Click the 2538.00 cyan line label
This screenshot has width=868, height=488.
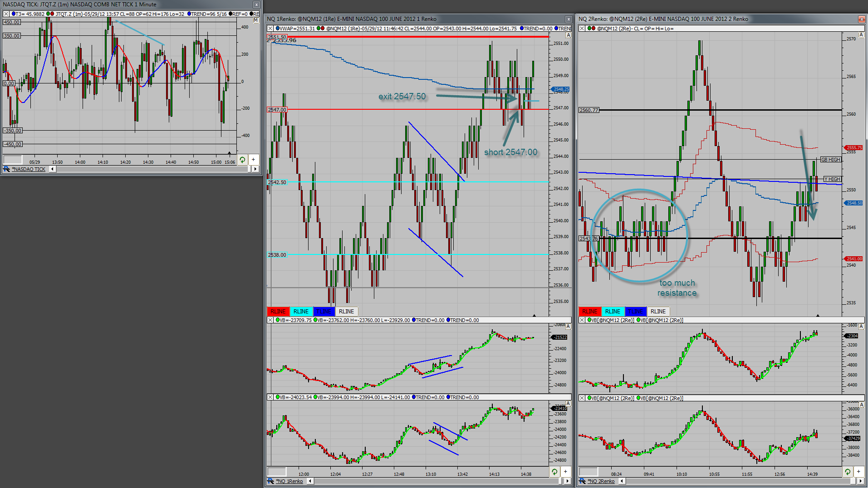(x=277, y=255)
